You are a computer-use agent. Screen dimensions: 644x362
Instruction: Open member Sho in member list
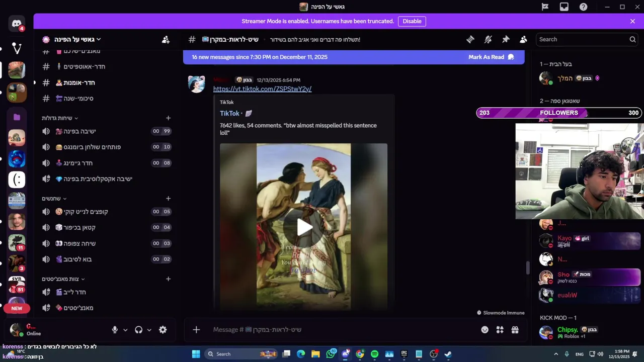pos(589,277)
